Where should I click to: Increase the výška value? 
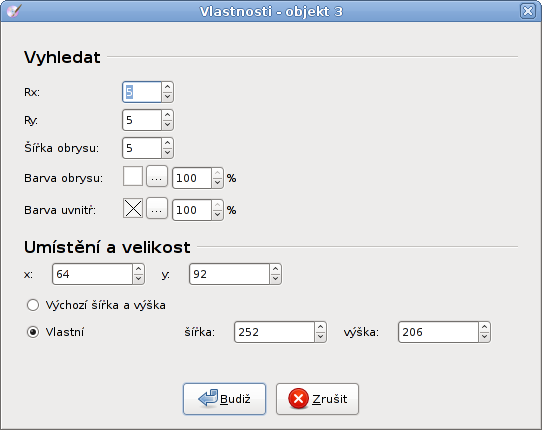[485, 327]
